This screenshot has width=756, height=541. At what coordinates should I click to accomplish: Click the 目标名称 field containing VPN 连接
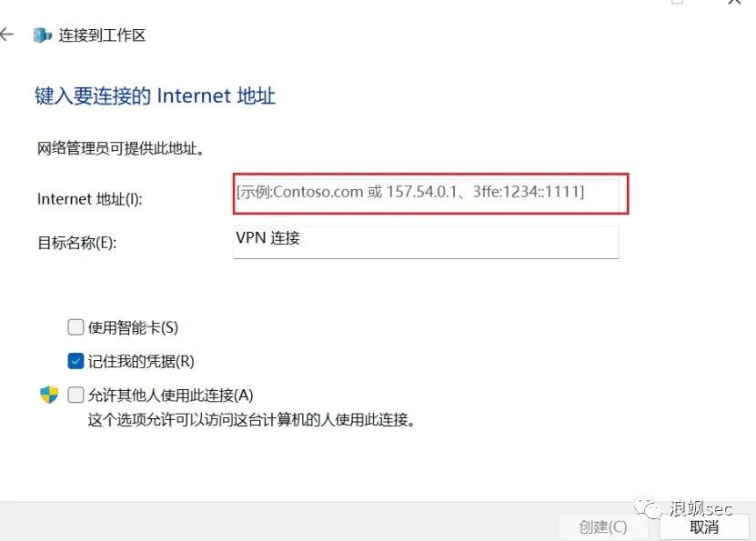[x=426, y=242]
